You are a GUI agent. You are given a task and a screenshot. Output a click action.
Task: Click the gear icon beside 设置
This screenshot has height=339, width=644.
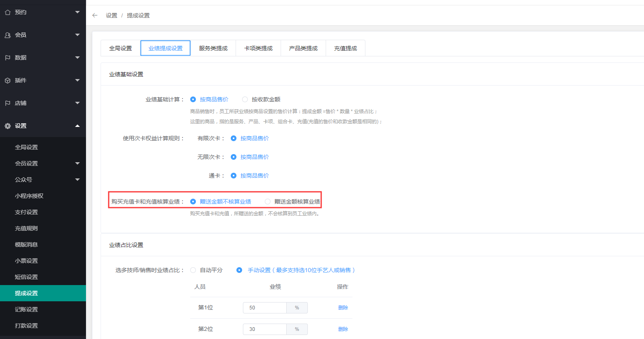[x=8, y=126]
